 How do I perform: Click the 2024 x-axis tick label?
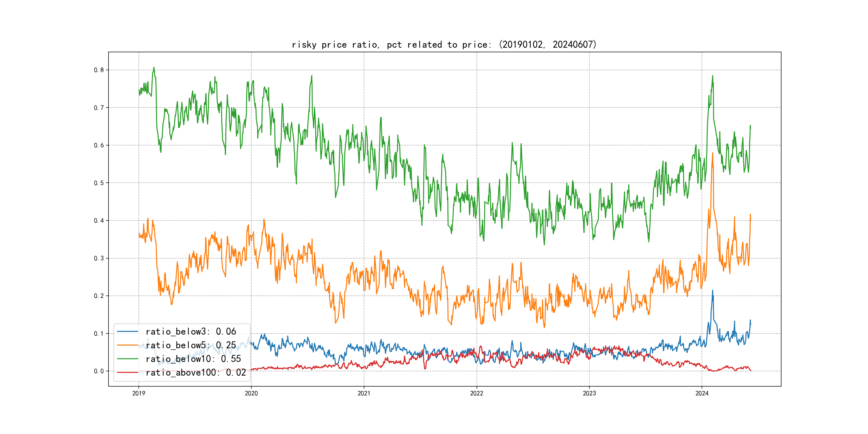point(702,393)
